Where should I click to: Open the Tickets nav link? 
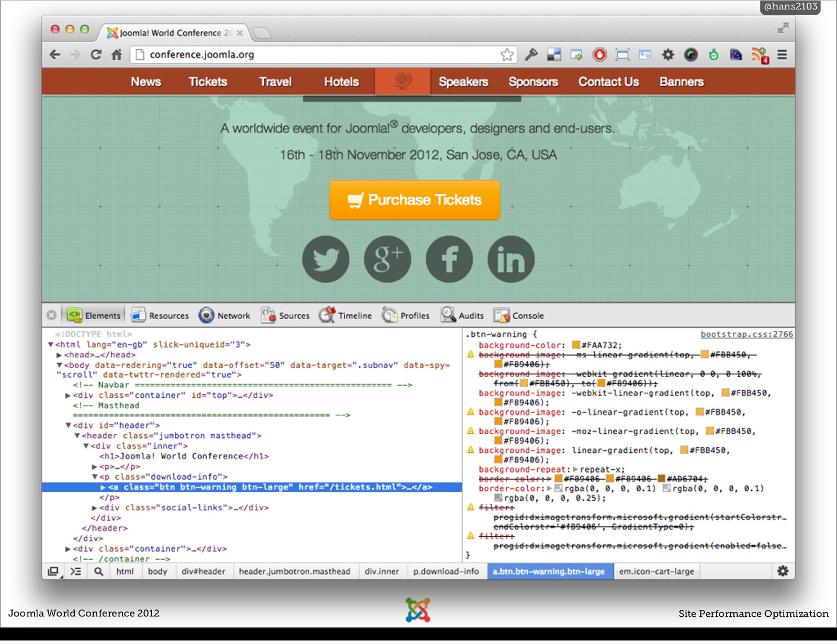click(208, 82)
